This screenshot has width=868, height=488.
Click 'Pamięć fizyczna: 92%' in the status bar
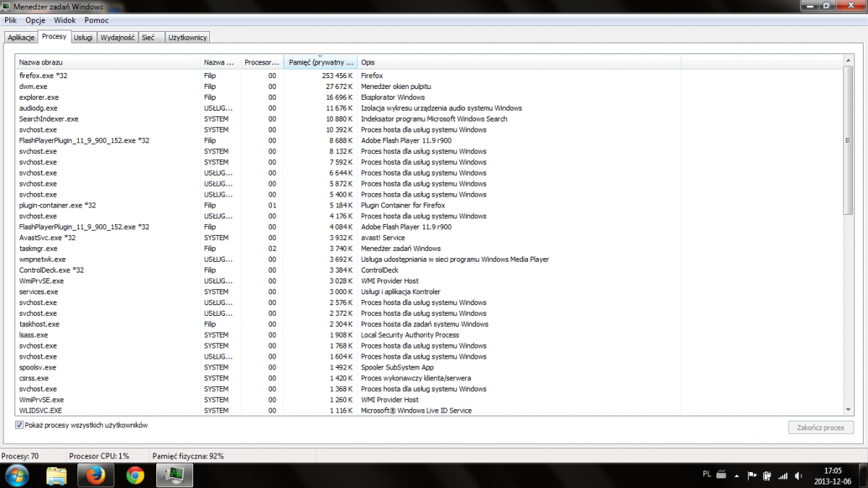[x=188, y=456]
